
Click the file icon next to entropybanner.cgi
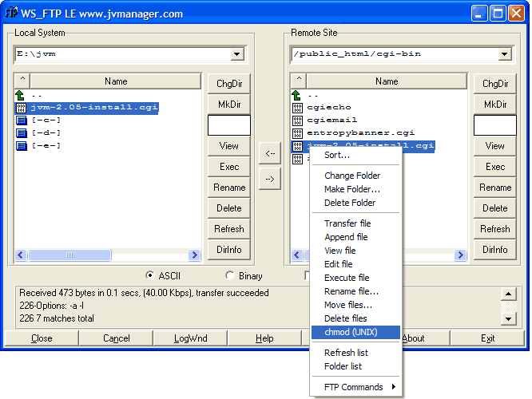click(297, 133)
